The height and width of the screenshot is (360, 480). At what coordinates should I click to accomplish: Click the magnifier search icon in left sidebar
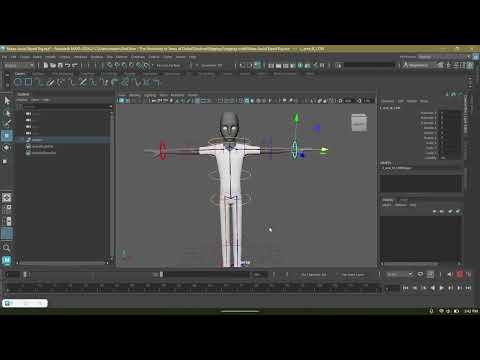[7, 248]
